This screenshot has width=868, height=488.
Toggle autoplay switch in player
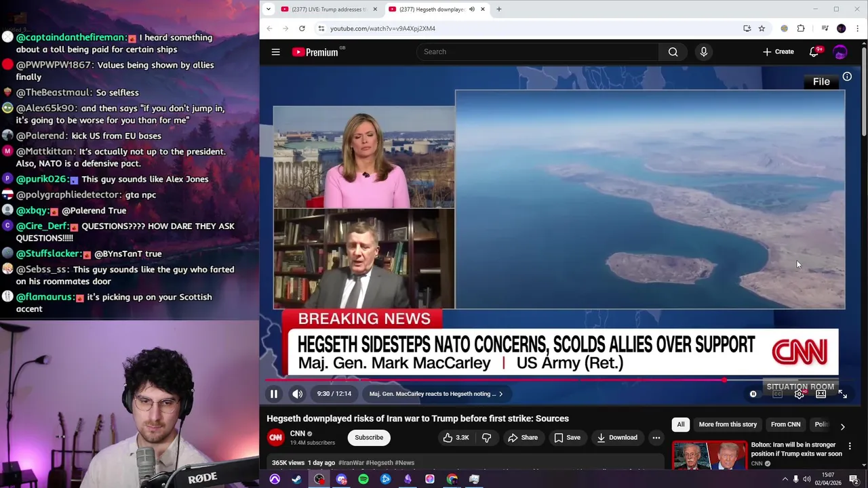click(753, 394)
